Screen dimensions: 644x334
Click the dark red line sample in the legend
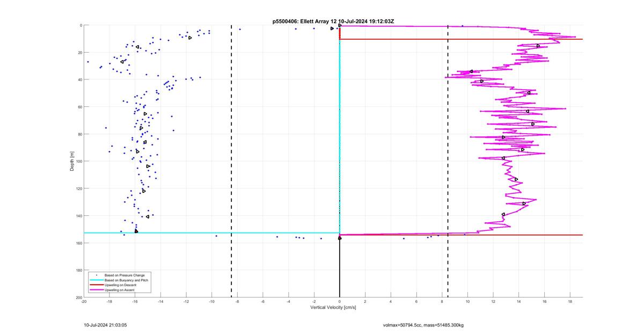(x=96, y=285)
